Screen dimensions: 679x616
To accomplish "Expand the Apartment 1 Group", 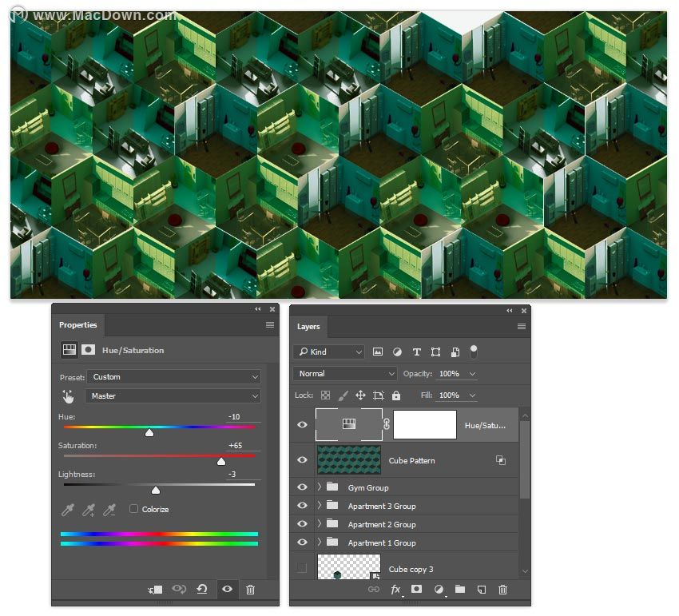I will pos(320,542).
